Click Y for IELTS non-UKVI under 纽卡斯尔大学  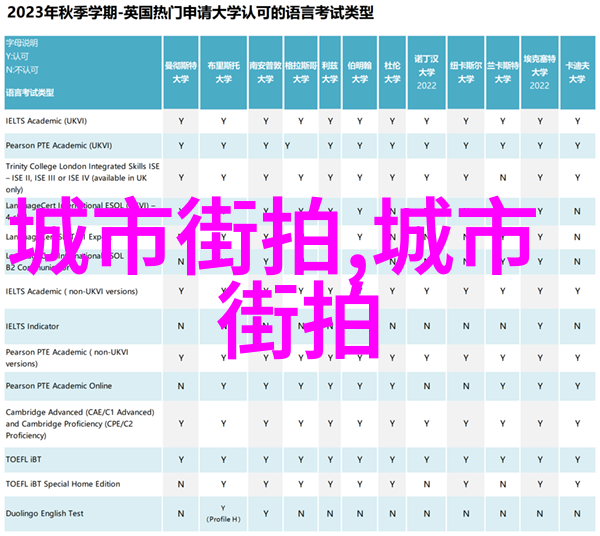(466, 291)
